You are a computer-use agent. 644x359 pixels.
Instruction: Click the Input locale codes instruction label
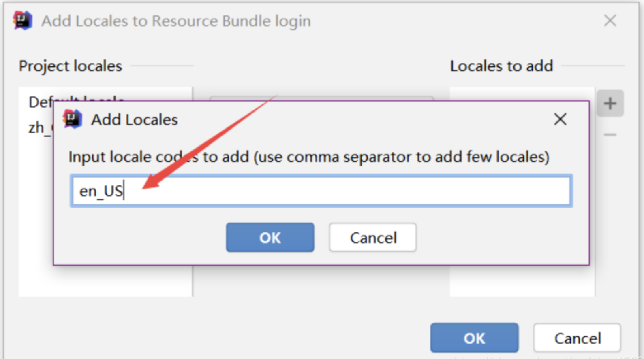pos(309,157)
